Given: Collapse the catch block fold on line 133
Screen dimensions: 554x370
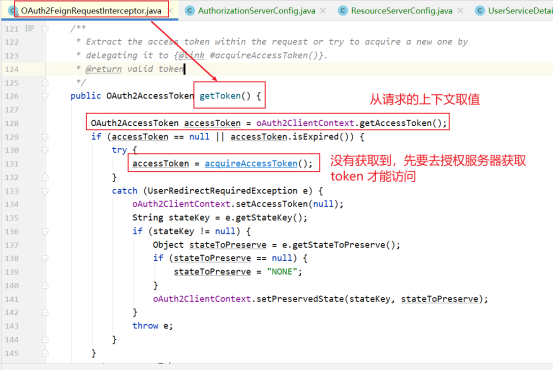Looking at the screenshot, I should [x=45, y=191].
